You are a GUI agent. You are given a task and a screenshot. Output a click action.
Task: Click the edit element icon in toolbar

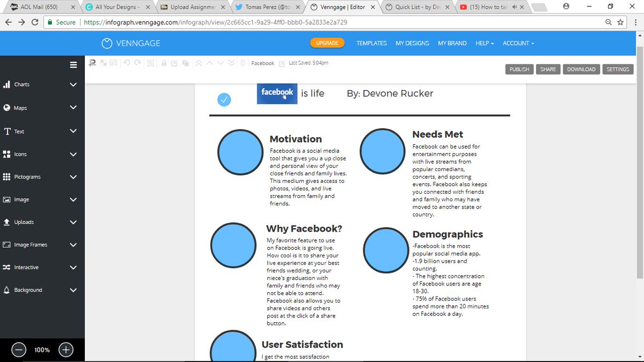click(x=174, y=63)
